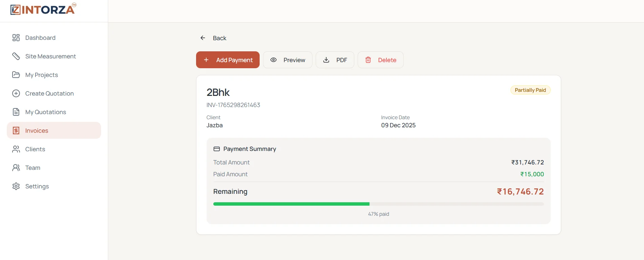
Task: Click the credit card icon beside Payment Summary
Action: click(x=217, y=149)
